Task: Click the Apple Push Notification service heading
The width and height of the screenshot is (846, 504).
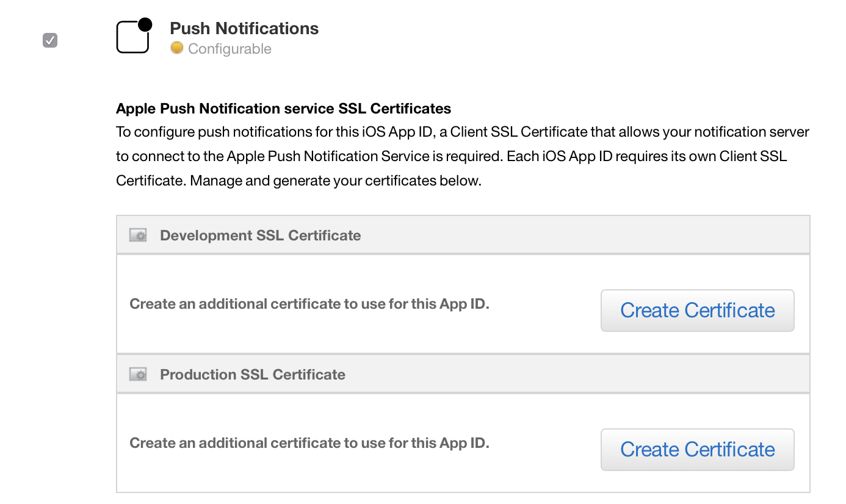Action: [x=283, y=109]
